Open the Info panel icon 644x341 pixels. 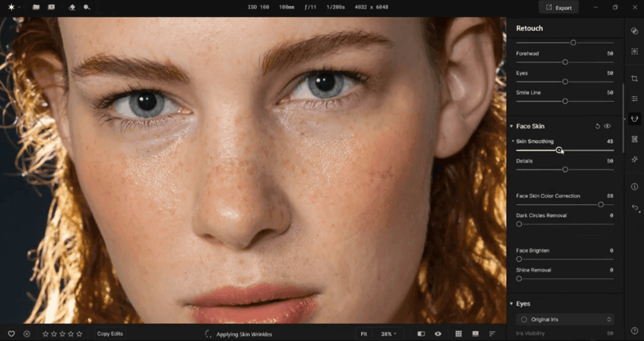click(x=634, y=187)
